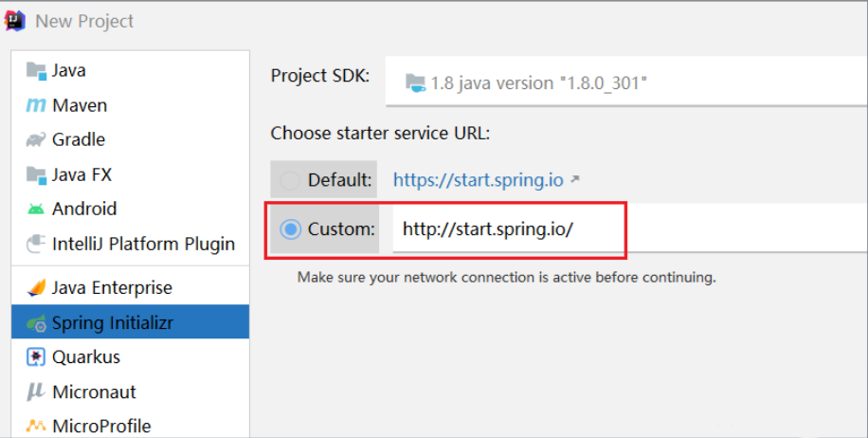868x438 pixels.
Task: Select the Default URL radio button
Action: [290, 180]
